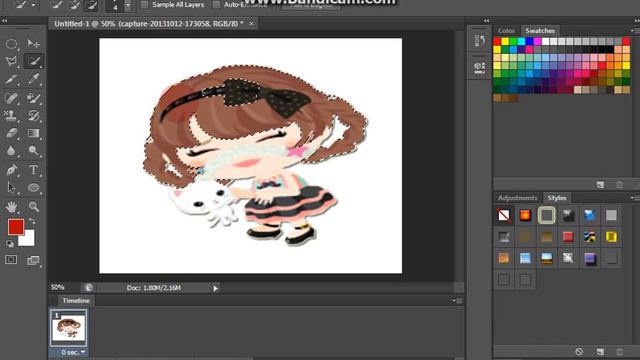Choose Add to selection mode
Image resolution: width=640 pixels, height=360 pixels.
tap(74, 5)
